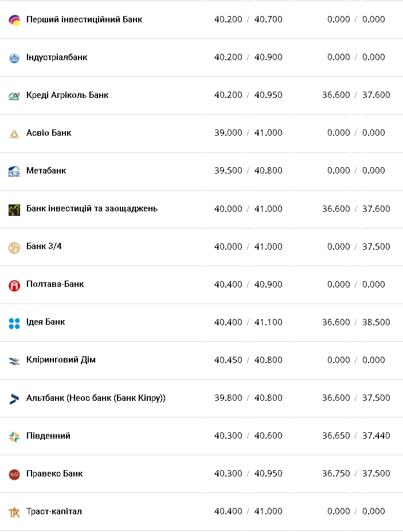Open the Клíринговий Дім bank name link

pyautogui.click(x=61, y=360)
